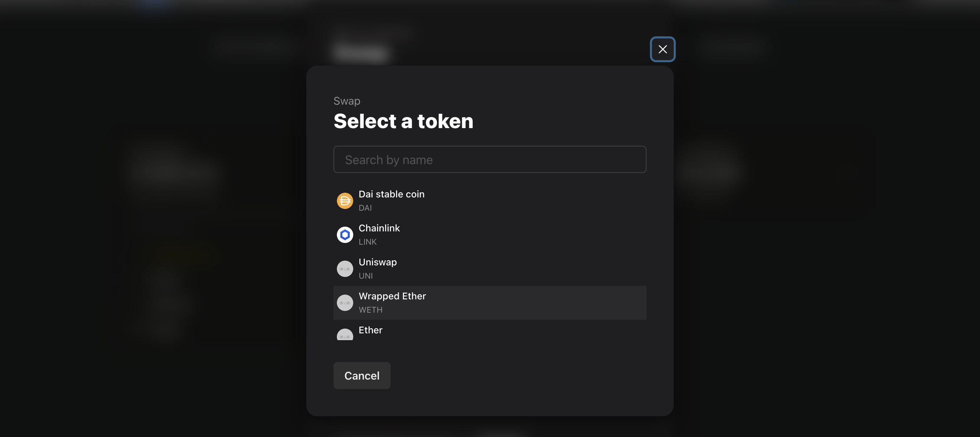Viewport: 980px width, 437px height.
Task: Focus the Search by name field
Action: [490, 159]
